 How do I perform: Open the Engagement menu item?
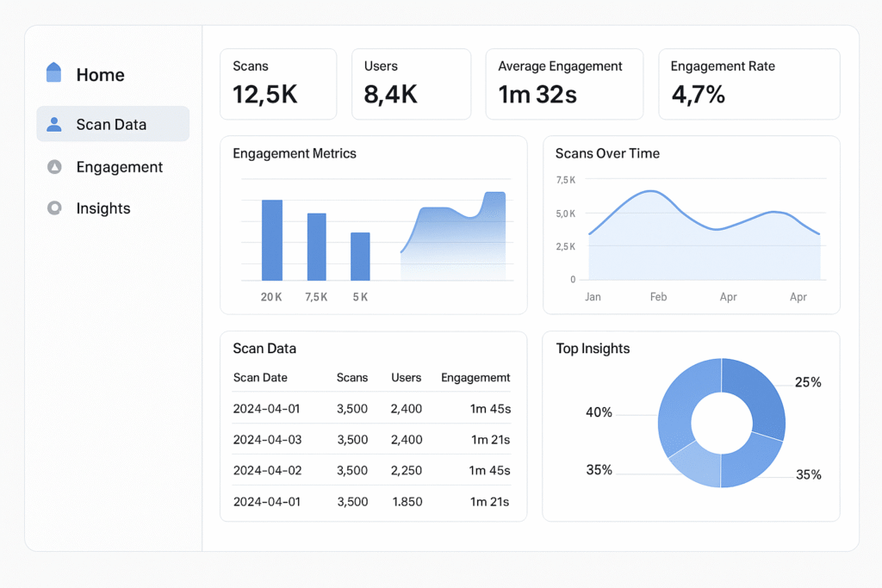[119, 167]
